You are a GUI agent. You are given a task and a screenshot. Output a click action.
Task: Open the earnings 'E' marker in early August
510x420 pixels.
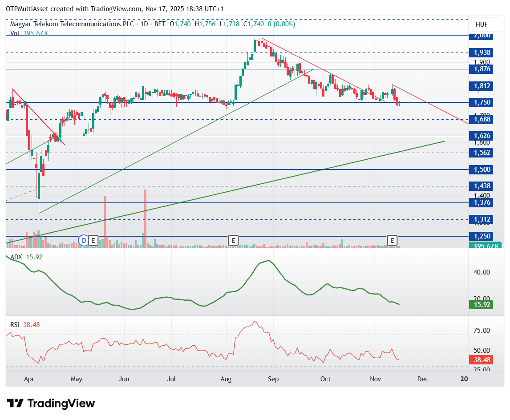233,241
